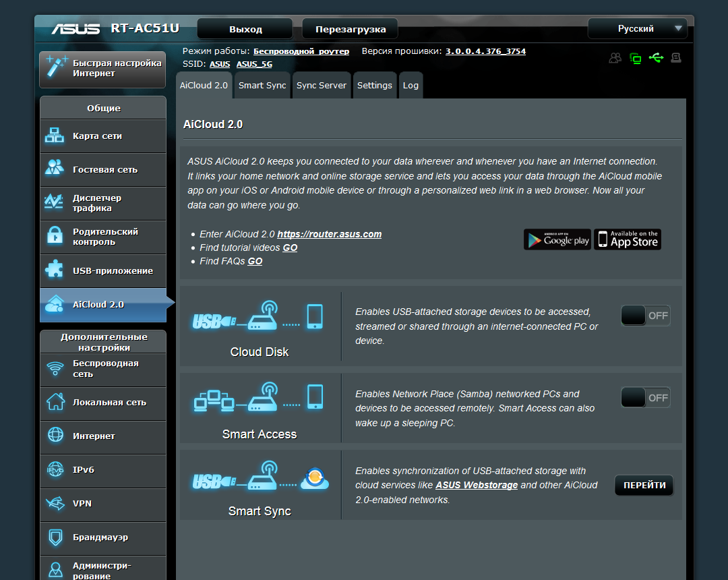728x580 pixels.
Task: Click the Smart Access diagram icon
Action: click(x=258, y=397)
